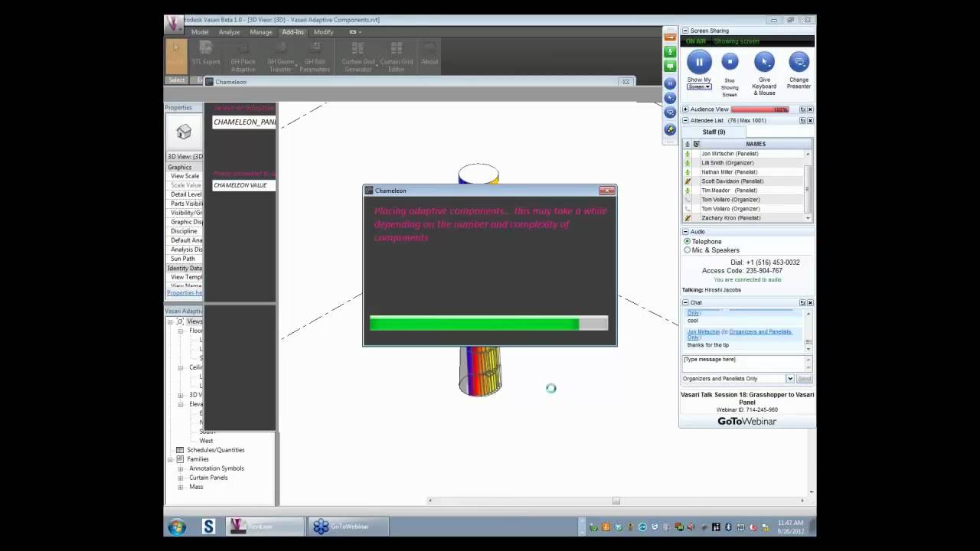Toggle Lilli Smith's microphone icon
The image size is (980, 551).
pyautogui.click(x=688, y=163)
